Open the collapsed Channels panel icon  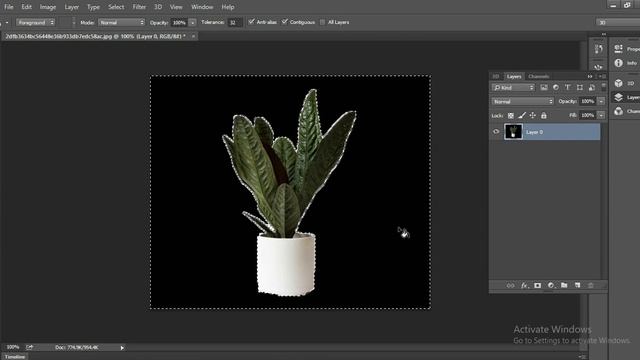619,111
